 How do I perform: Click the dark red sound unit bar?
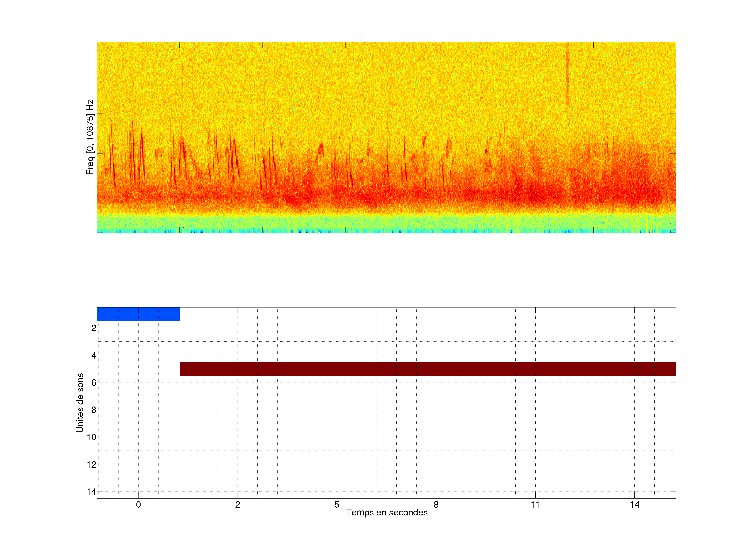(427, 369)
